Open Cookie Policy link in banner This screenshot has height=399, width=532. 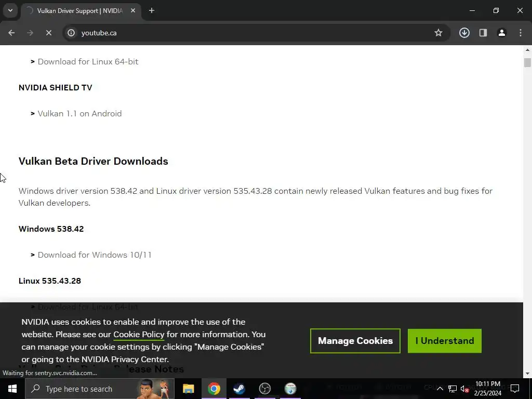coord(139,335)
